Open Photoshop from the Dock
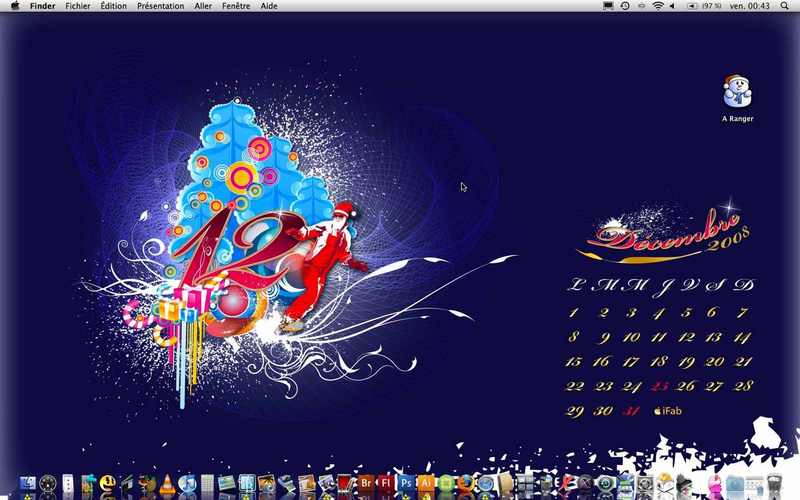 pyautogui.click(x=406, y=483)
